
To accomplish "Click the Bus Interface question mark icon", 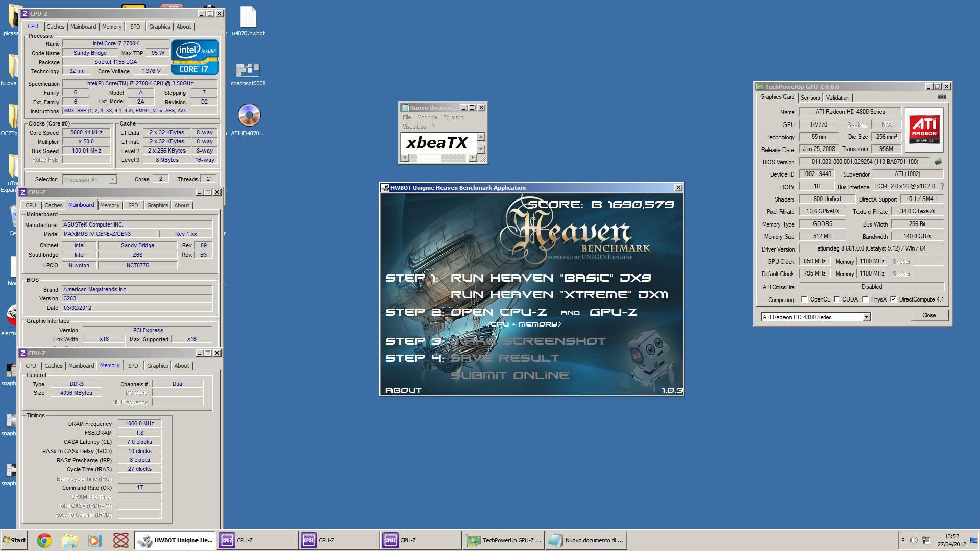I will (942, 186).
